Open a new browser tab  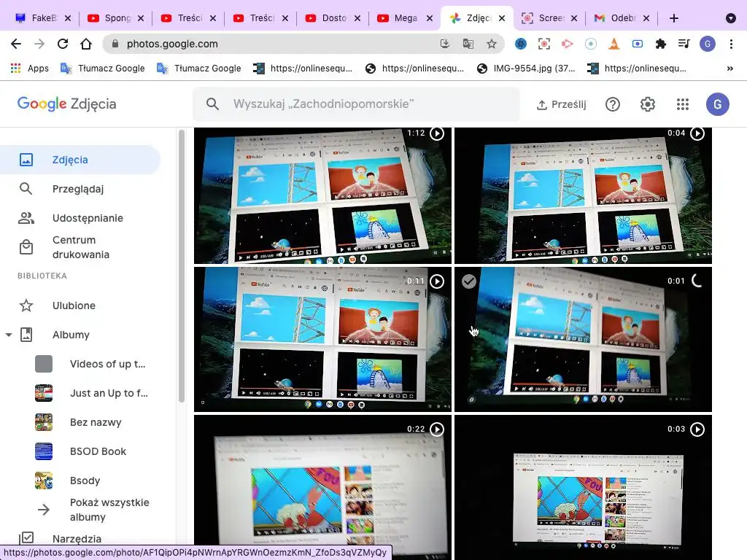[x=673, y=18]
